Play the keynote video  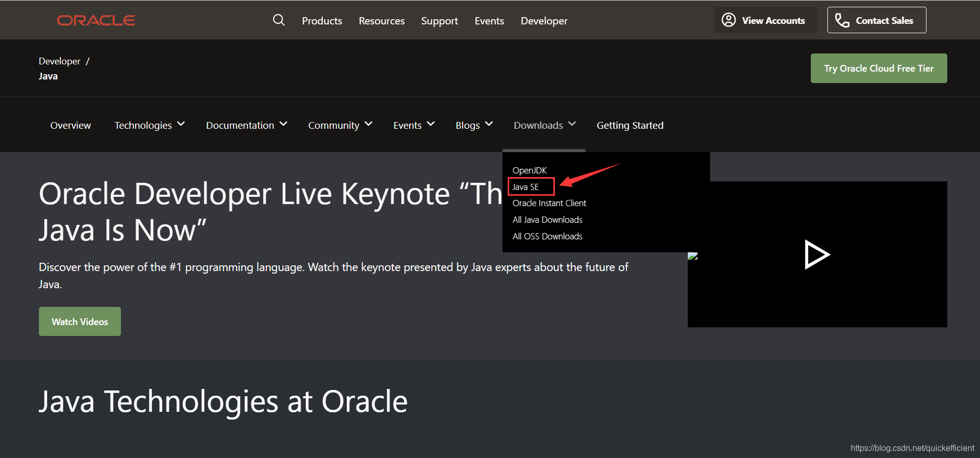point(817,254)
